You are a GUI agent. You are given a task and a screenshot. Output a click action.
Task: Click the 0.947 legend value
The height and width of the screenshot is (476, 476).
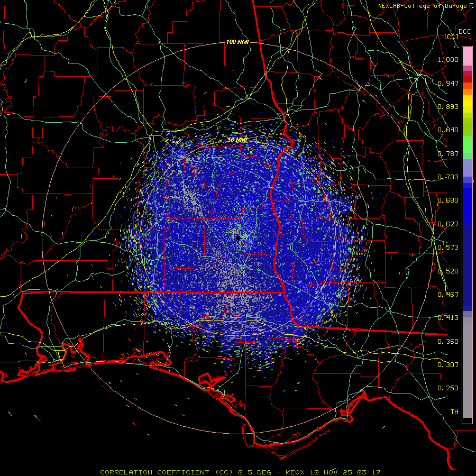point(448,83)
